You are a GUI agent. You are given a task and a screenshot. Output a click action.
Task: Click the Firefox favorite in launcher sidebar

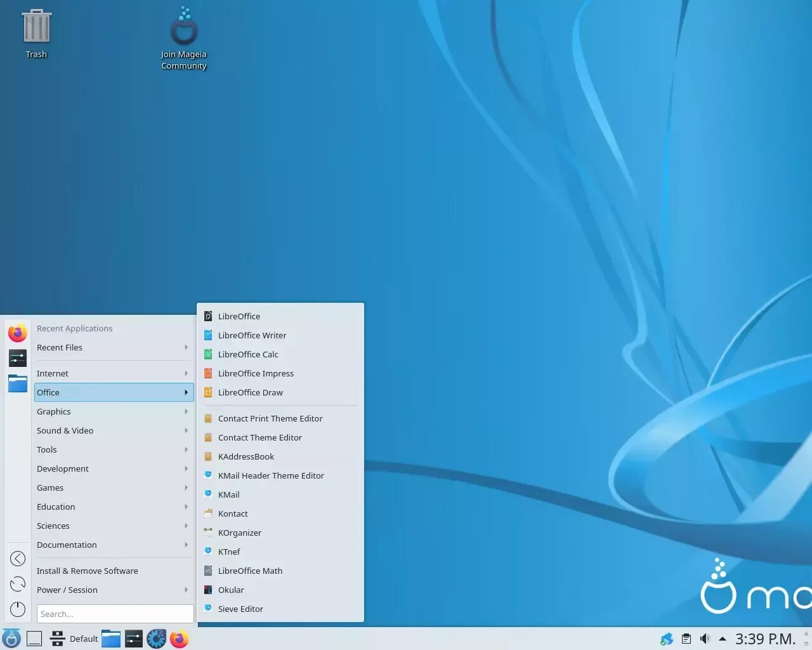[18, 333]
